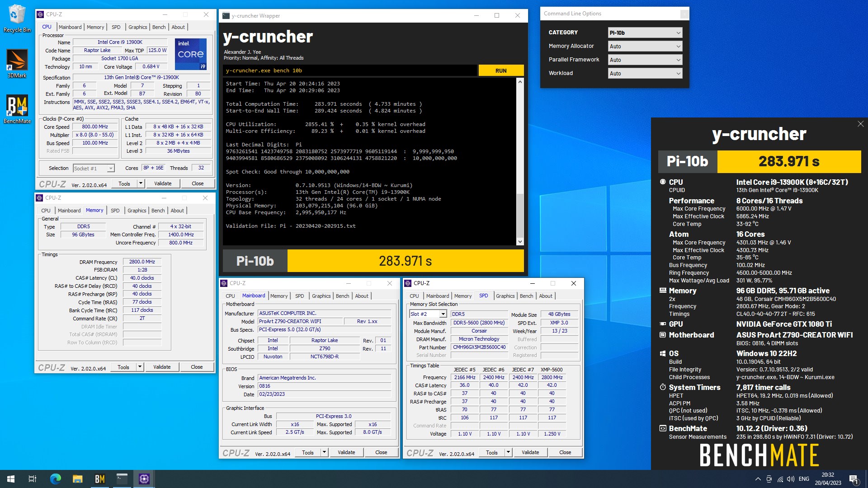The image size is (868, 488).
Task: Open File Explorer from the taskbar
Action: click(x=77, y=479)
